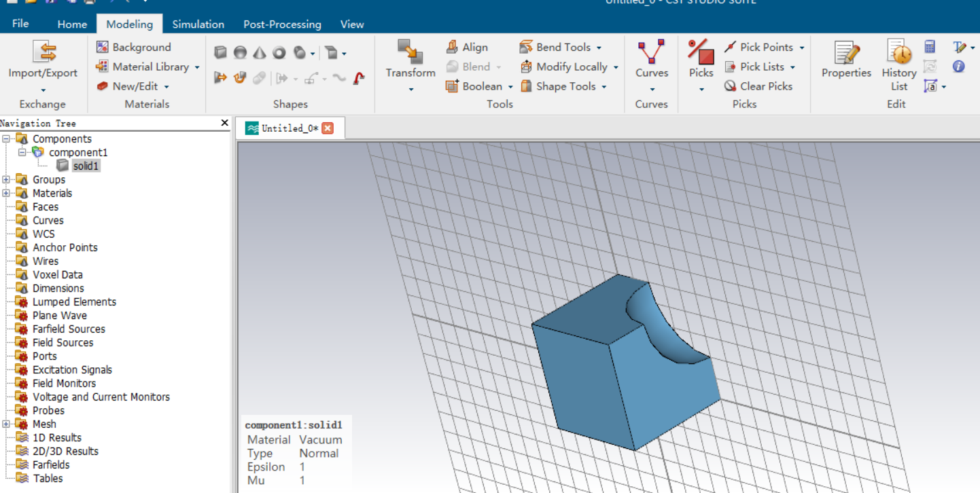Switch to the View tab
Image resolution: width=980 pixels, height=493 pixels.
[x=352, y=24]
